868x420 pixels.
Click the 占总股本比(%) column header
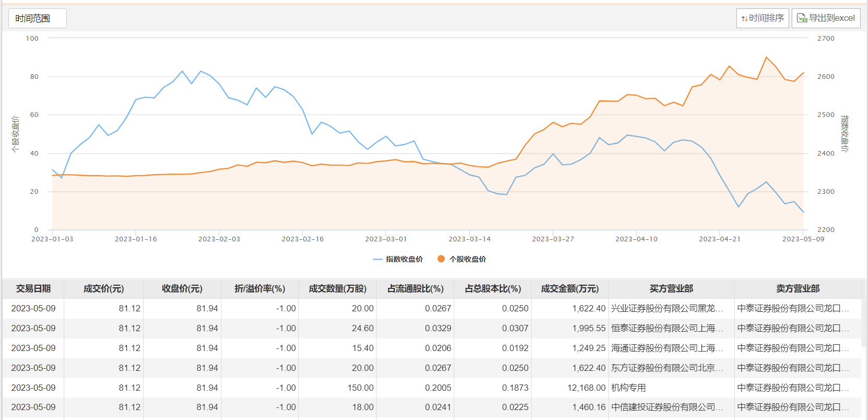492,289
